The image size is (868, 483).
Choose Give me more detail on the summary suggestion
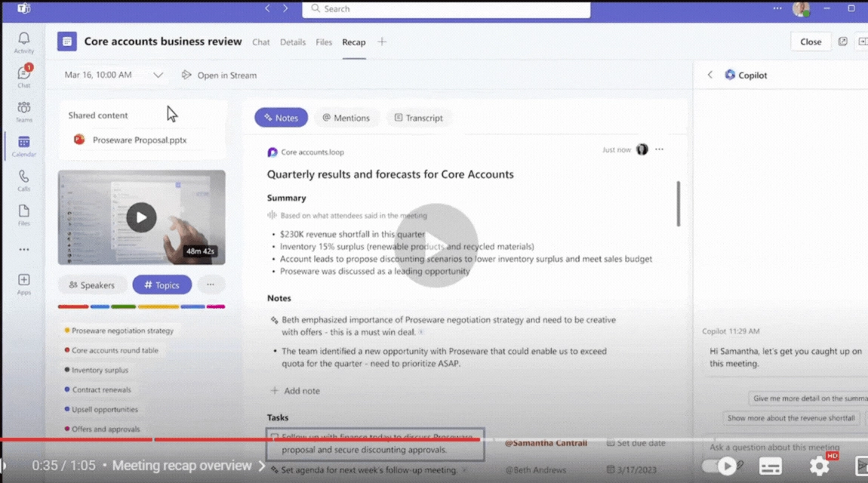[808, 398]
